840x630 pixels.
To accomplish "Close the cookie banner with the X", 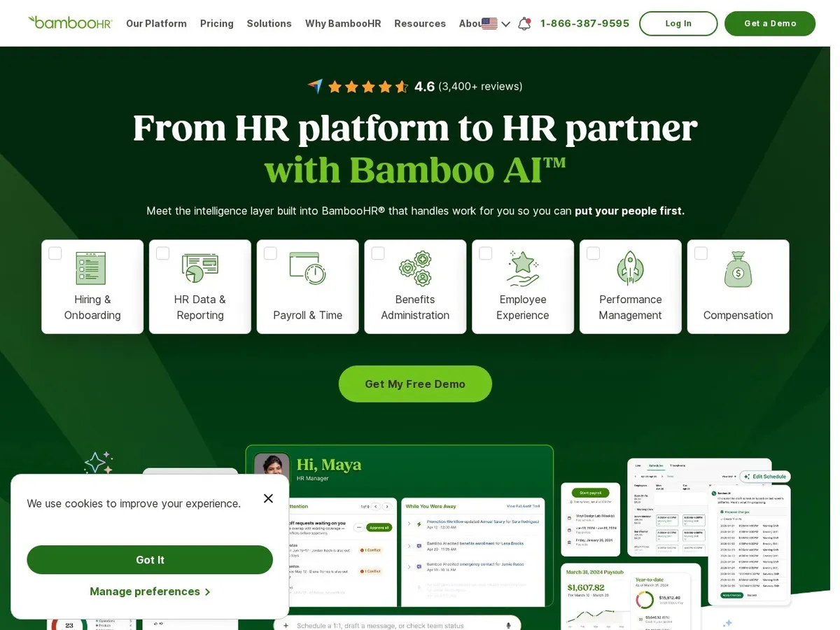I will [268, 498].
